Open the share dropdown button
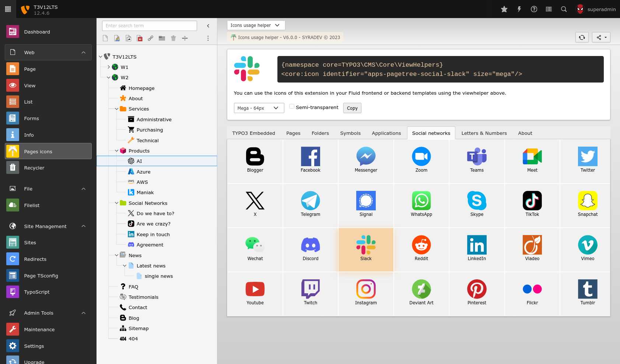Screen dimensions: 620x364 pyautogui.click(x=601, y=37)
